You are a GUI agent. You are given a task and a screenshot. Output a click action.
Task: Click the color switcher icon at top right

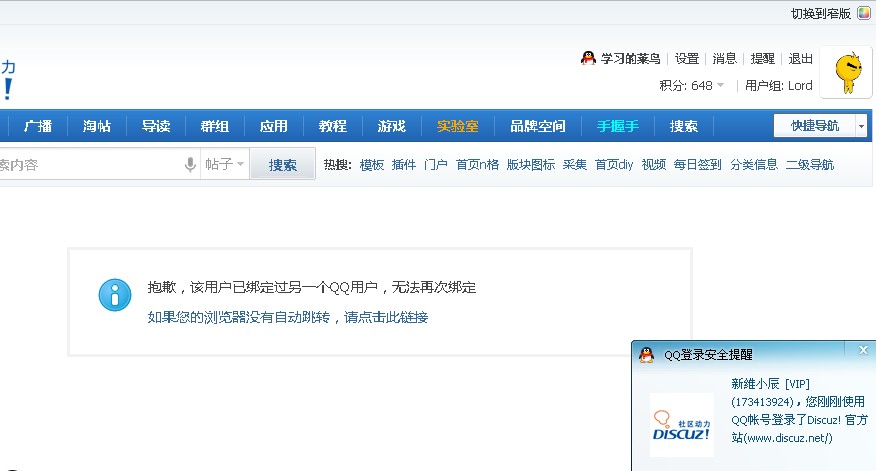pyautogui.click(x=864, y=13)
